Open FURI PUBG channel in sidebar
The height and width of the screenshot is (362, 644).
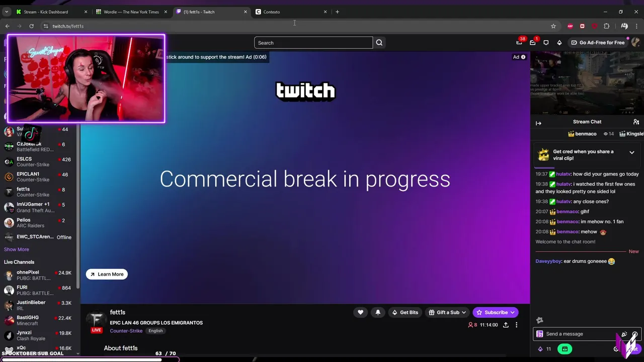pyautogui.click(x=38, y=290)
